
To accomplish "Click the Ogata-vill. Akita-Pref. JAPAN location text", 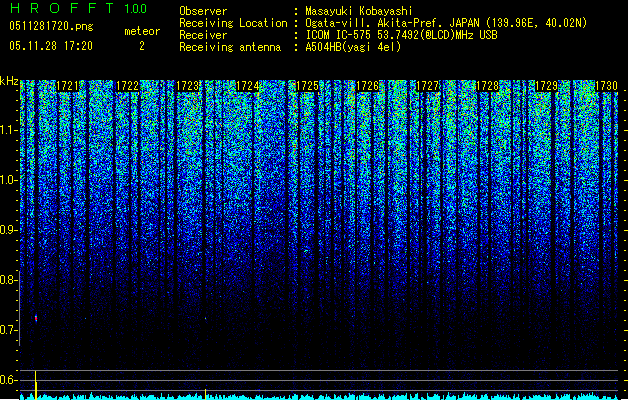I will [446, 23].
